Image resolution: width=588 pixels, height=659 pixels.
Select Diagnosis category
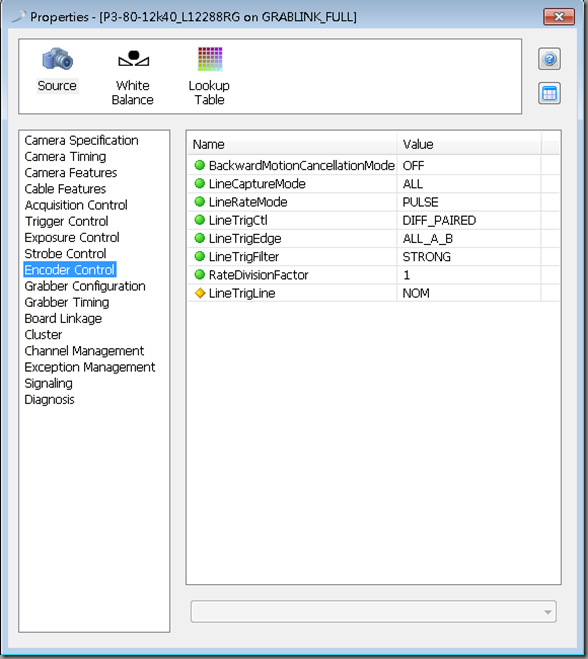[x=50, y=399]
